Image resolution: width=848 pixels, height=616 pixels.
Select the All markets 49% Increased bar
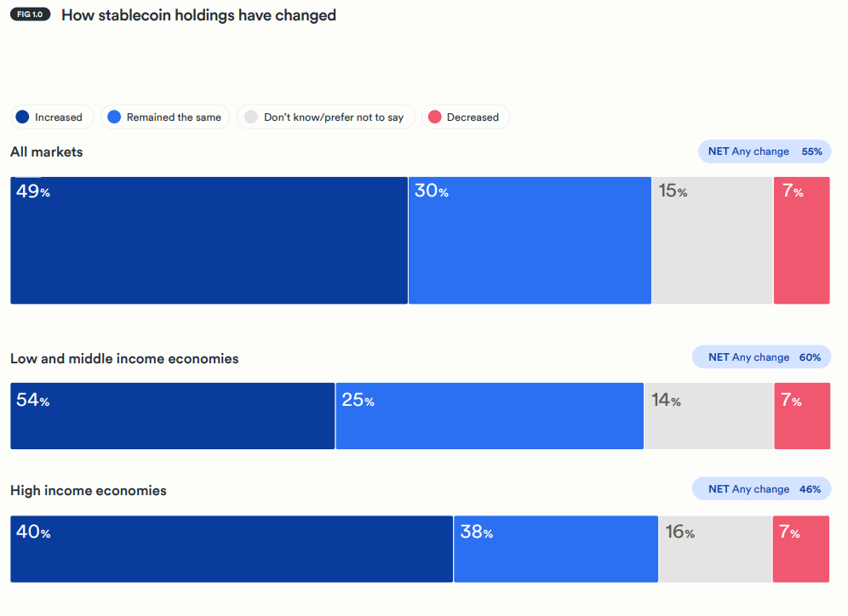209,240
